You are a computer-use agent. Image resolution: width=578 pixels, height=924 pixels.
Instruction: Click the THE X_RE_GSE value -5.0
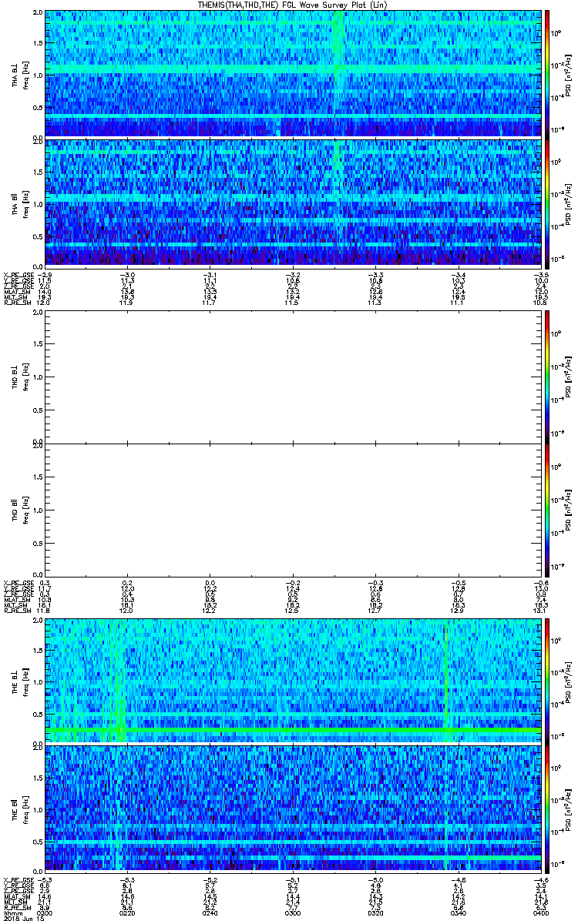375,879
